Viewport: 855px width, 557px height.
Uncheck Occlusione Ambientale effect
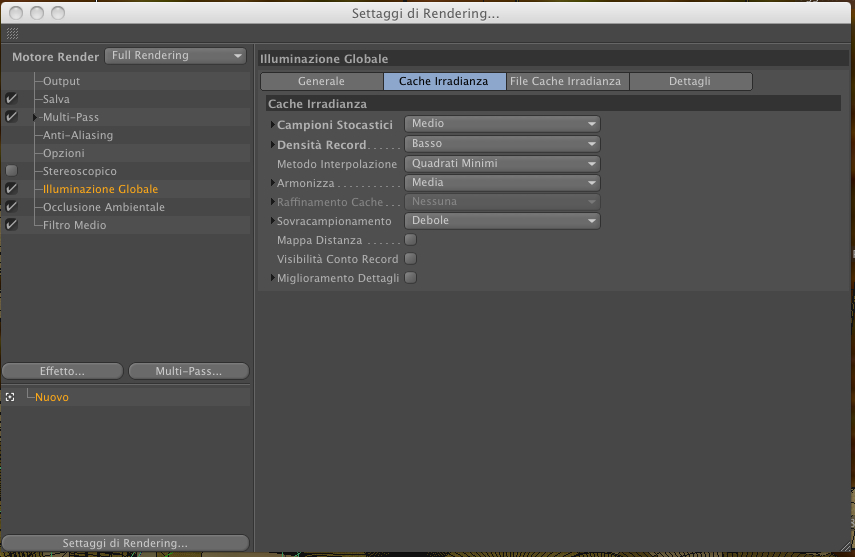tap(11, 207)
